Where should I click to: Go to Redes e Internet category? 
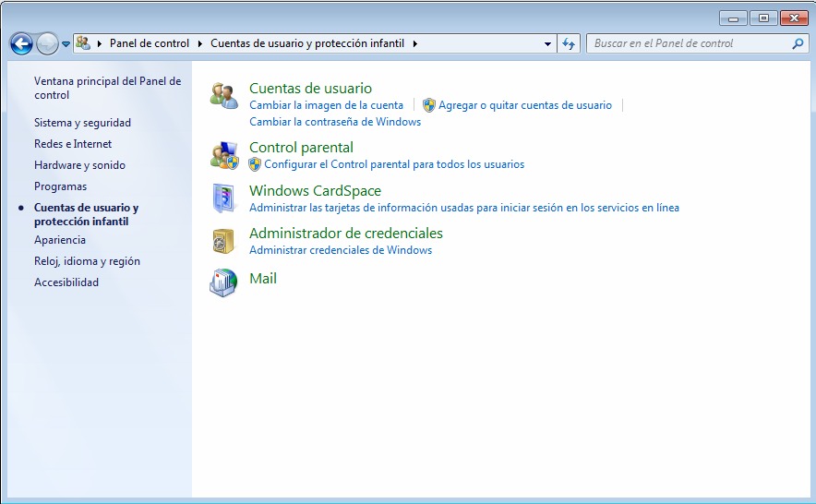pos(73,144)
